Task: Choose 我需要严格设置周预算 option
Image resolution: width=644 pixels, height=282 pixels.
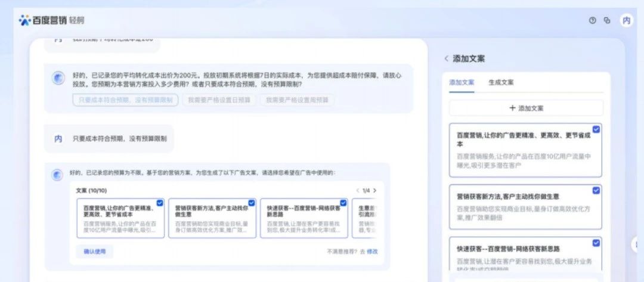Action: (x=297, y=100)
